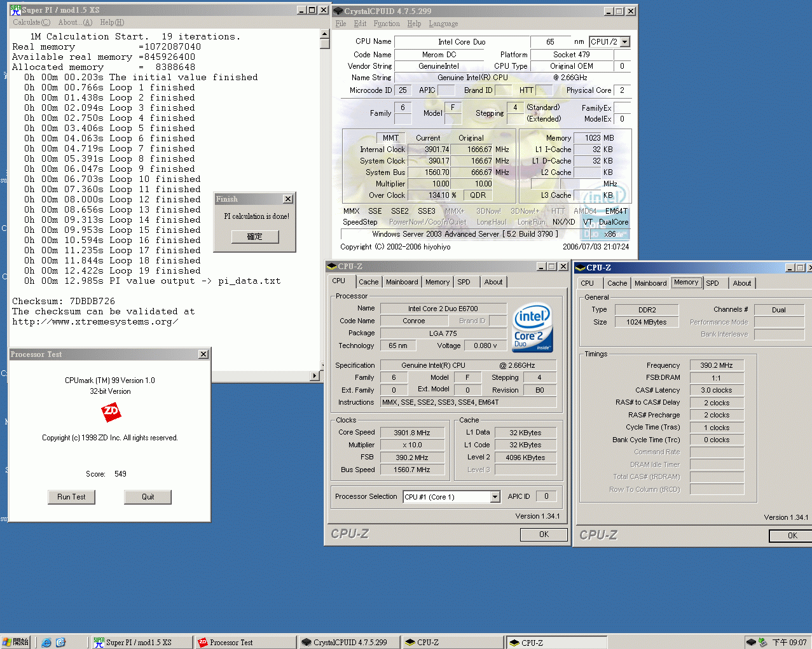Switch to Super PI taskbar button

(141, 643)
